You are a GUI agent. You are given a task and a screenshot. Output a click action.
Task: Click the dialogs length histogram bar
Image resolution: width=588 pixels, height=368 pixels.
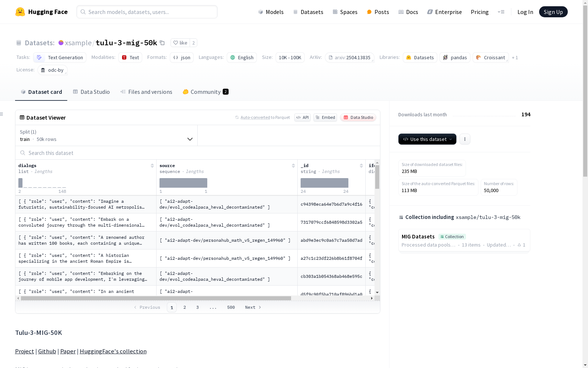(21, 183)
